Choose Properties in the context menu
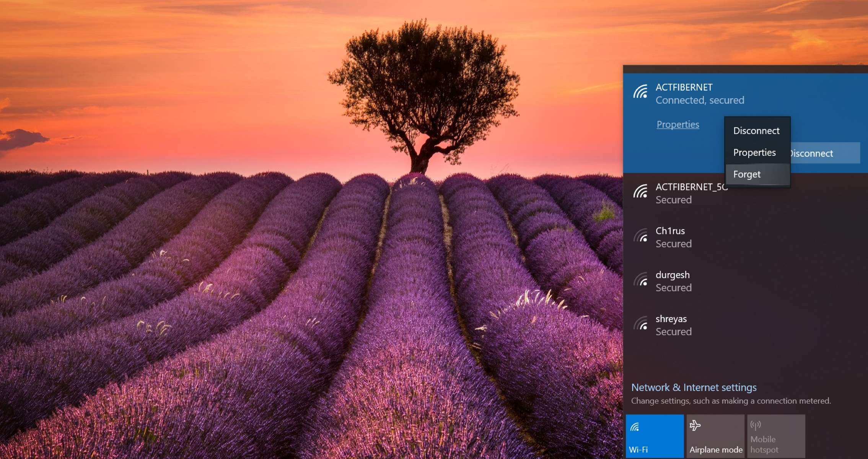This screenshot has width=868, height=459. coord(754,152)
